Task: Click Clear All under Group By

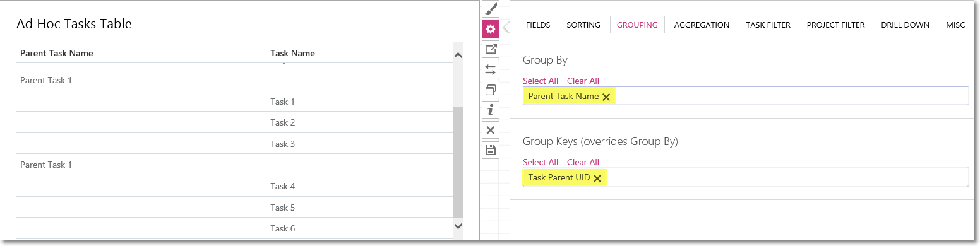Action: point(583,81)
